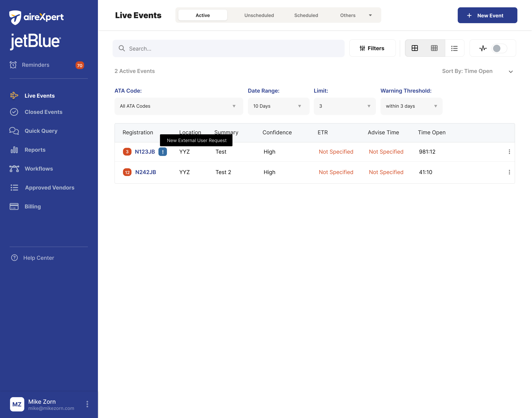This screenshot has width=532, height=418.
Task: Click the Approved Vendors list icon
Action: [14, 187]
